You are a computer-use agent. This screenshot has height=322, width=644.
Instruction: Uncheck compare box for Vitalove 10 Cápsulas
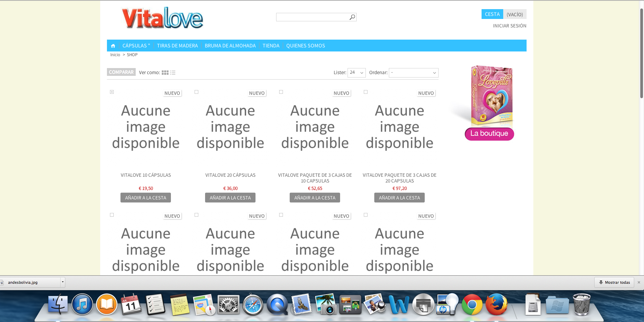tap(112, 92)
